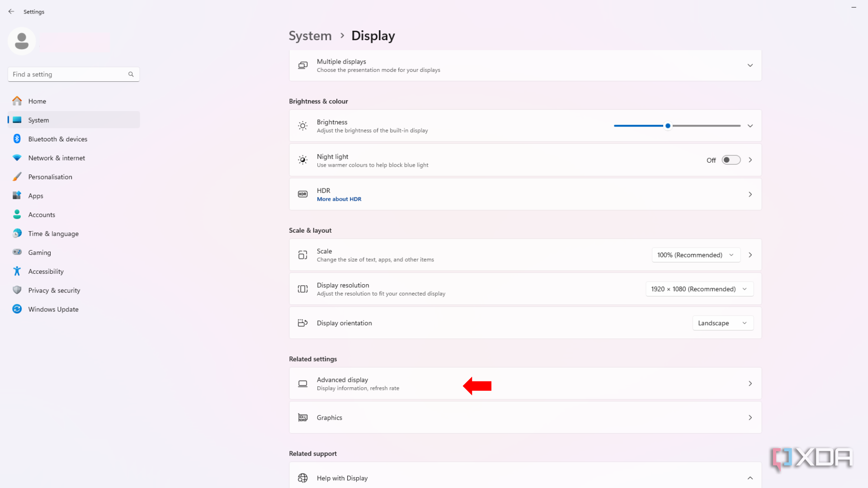This screenshot has width=868, height=488.
Task: Open Privacy & security settings
Action: coord(54,290)
